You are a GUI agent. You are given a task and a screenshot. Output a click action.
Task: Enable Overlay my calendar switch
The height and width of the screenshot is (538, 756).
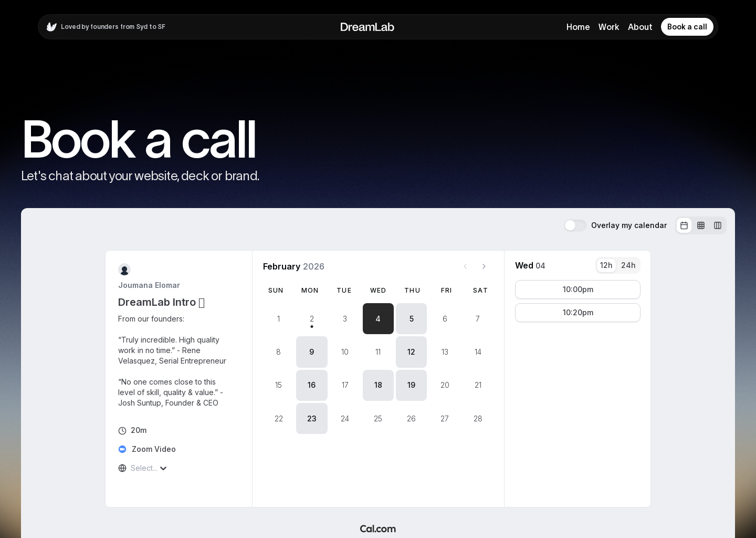(x=575, y=225)
